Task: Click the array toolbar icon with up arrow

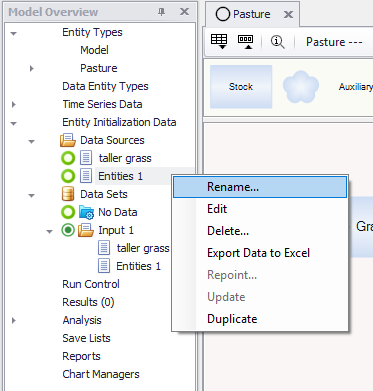Action: [245, 42]
